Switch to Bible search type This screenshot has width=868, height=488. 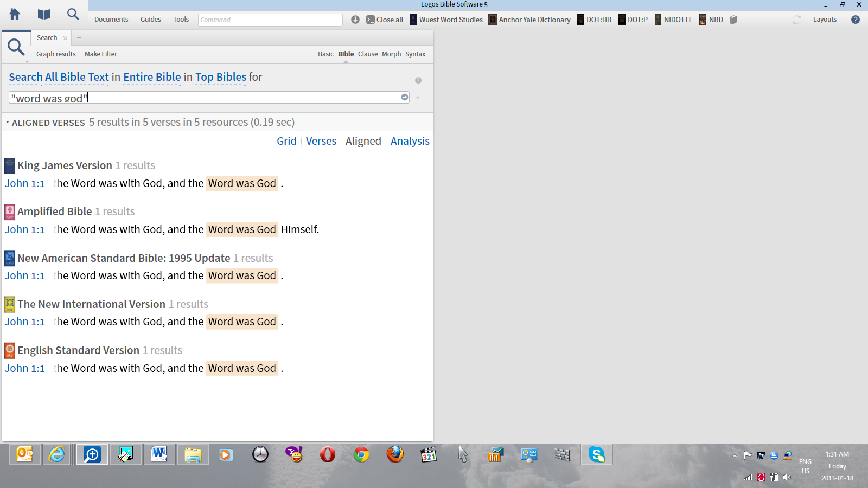(346, 54)
